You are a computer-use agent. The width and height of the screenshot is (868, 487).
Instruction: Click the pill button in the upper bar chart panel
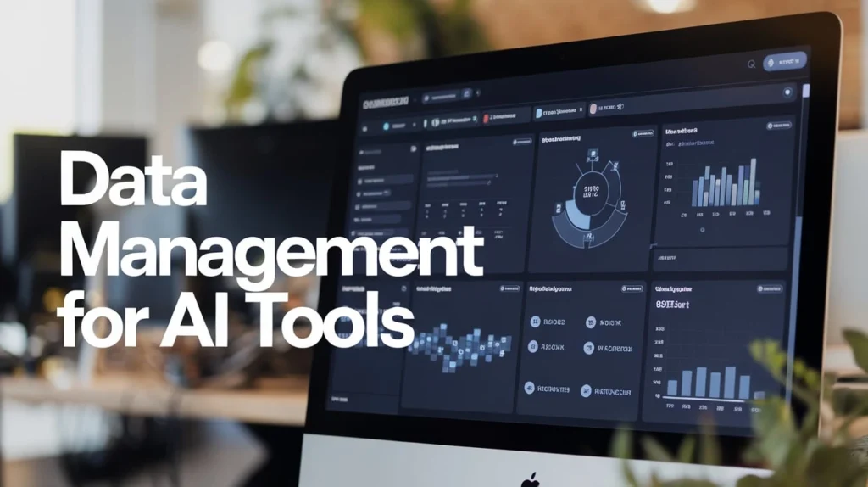778,126
